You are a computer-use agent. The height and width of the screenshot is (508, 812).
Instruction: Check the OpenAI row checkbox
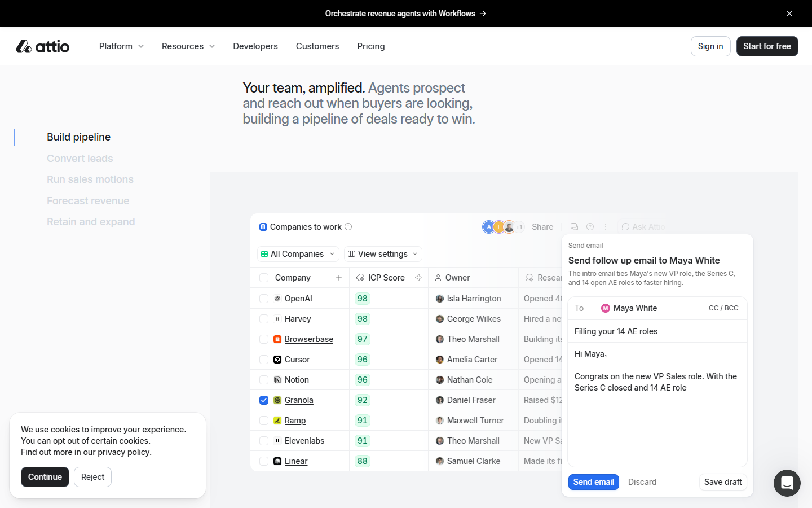click(x=264, y=299)
